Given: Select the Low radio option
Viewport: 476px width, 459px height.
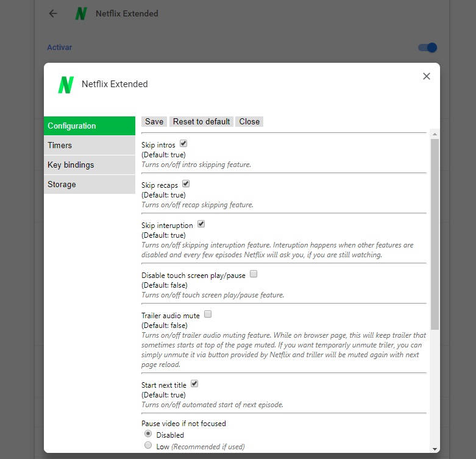Looking at the screenshot, I should [148, 446].
